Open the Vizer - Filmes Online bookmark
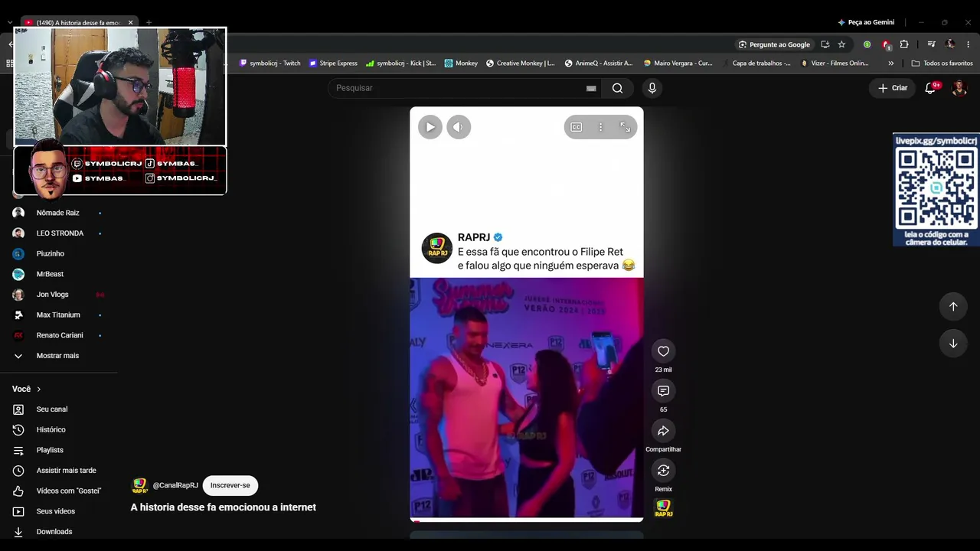 pos(835,64)
